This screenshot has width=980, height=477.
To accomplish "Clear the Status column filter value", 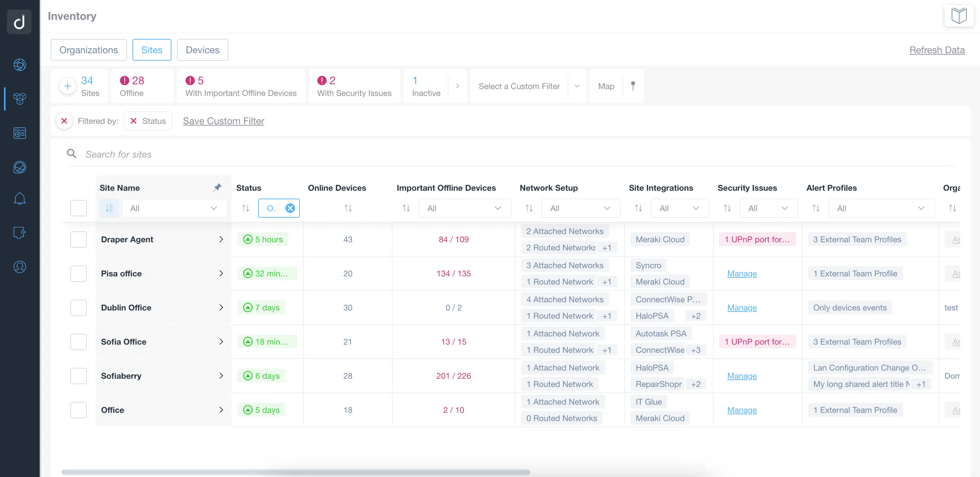I will [290, 208].
